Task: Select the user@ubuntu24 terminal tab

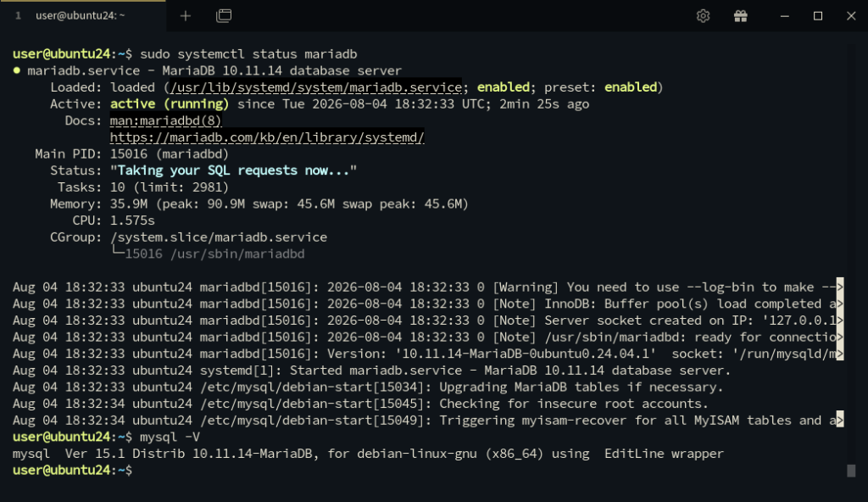Action: (83, 16)
